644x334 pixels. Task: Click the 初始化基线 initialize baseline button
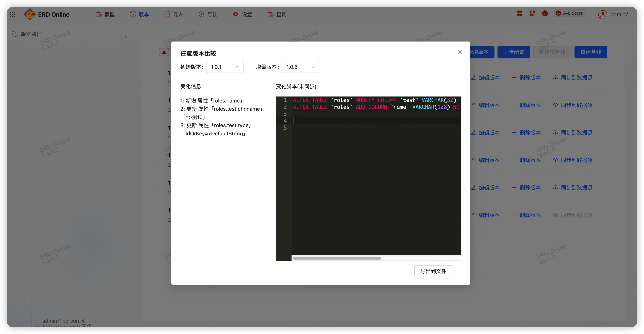(x=552, y=52)
